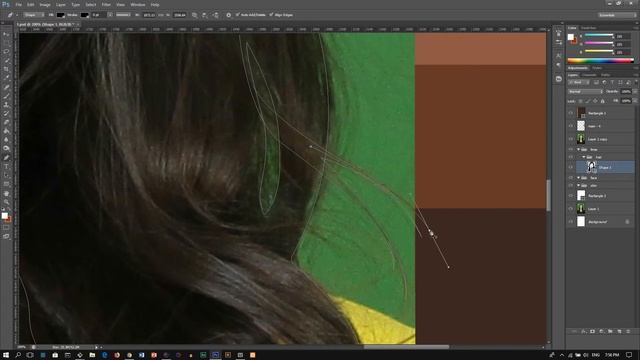Select the Horizontal Type tool
This screenshot has width=640, height=360.
point(6,167)
